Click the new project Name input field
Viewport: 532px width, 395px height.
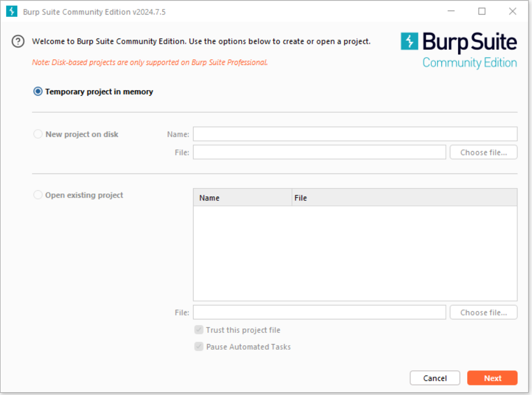click(x=355, y=134)
